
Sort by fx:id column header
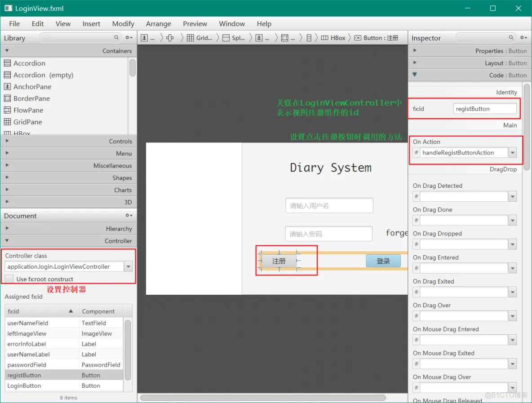[42, 311]
